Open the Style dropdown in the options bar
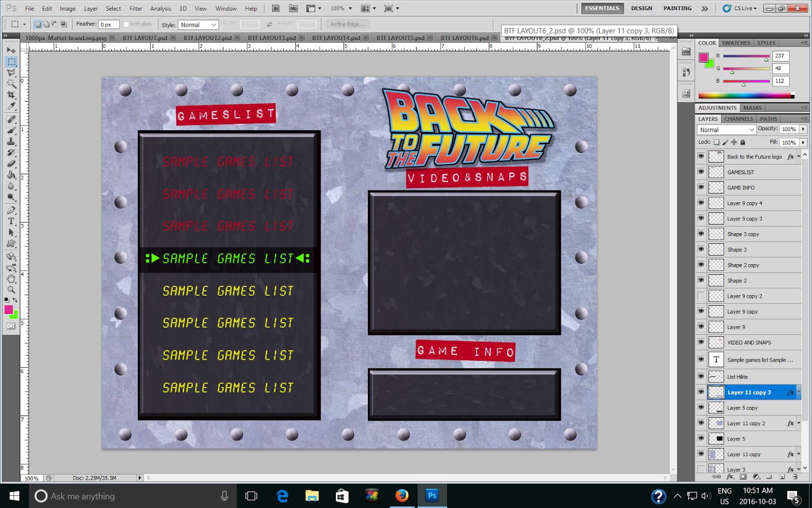Viewport: 812px width, 508px height. click(198, 24)
